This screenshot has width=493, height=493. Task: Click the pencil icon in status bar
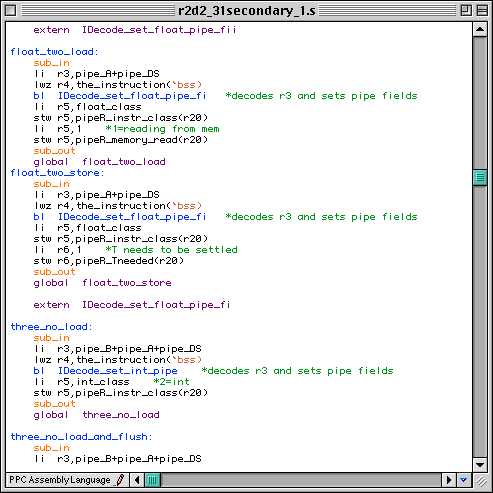[120, 480]
